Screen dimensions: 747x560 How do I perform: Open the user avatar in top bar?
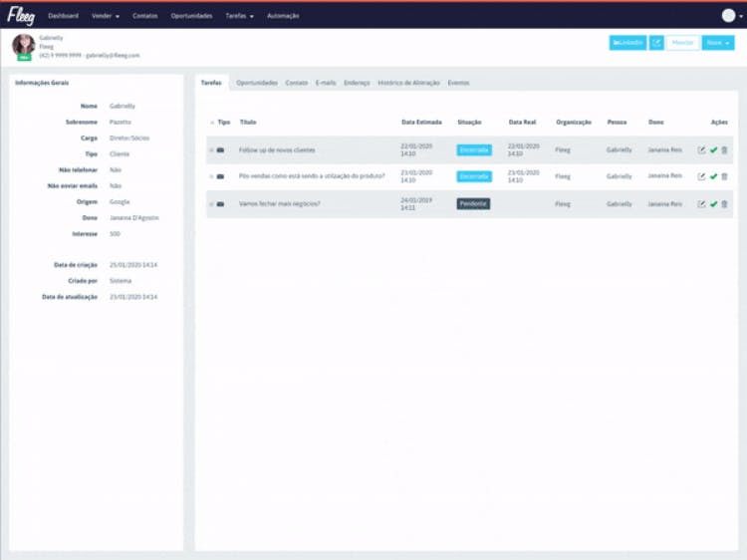point(728,16)
